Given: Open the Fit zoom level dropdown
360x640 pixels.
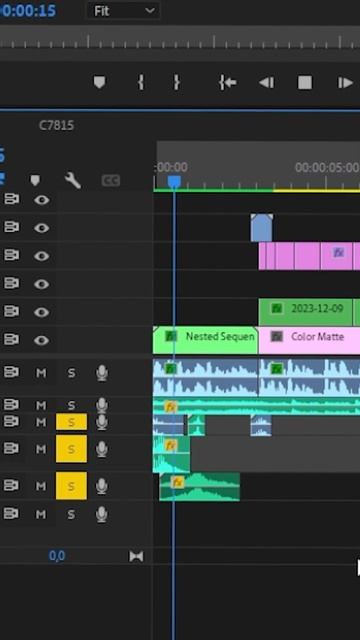Looking at the screenshot, I should pos(123,11).
